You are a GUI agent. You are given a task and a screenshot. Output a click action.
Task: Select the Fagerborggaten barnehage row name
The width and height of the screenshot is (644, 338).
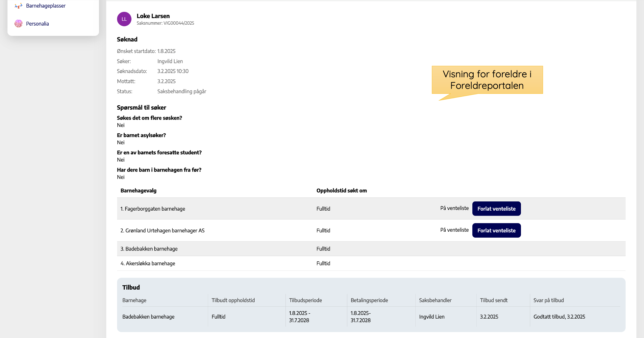click(x=153, y=209)
